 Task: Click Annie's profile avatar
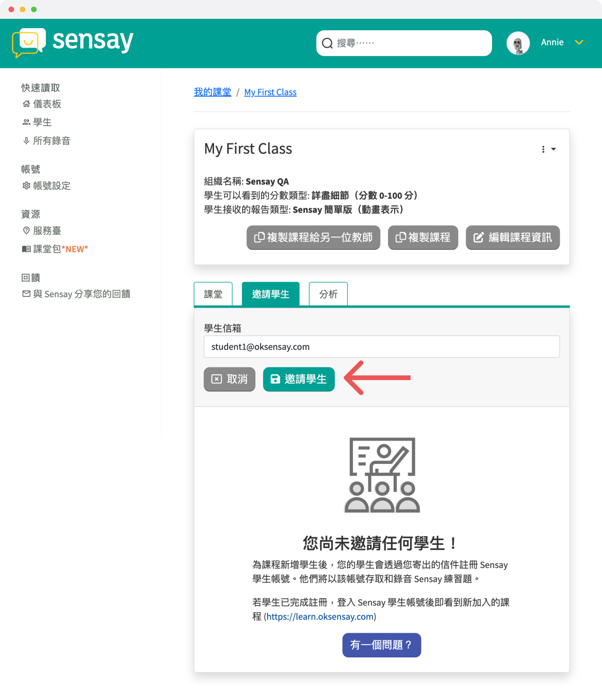coord(518,43)
